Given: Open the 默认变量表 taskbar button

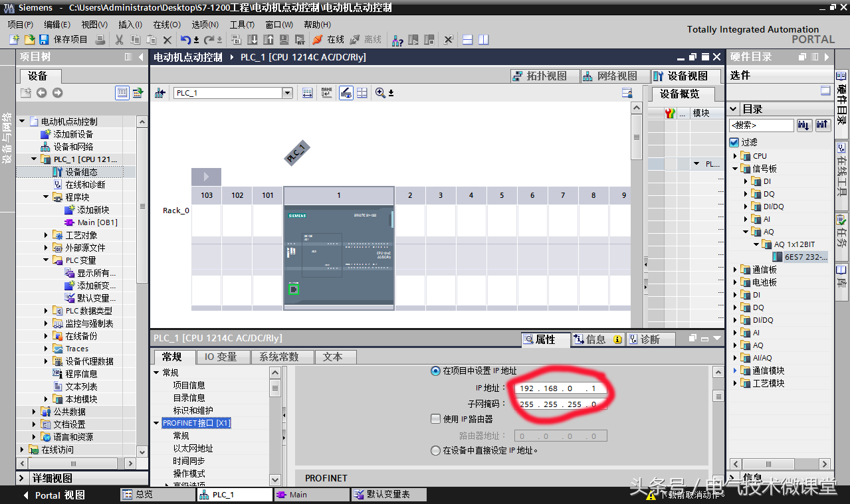Looking at the screenshot, I should [x=389, y=495].
